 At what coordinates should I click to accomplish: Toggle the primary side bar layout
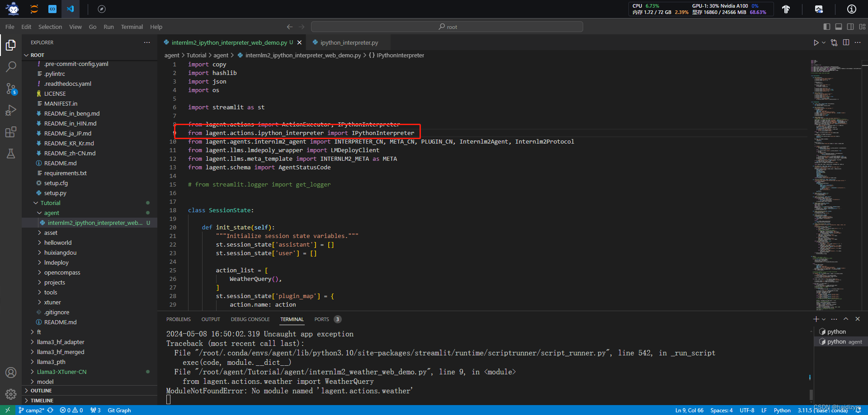coord(827,27)
